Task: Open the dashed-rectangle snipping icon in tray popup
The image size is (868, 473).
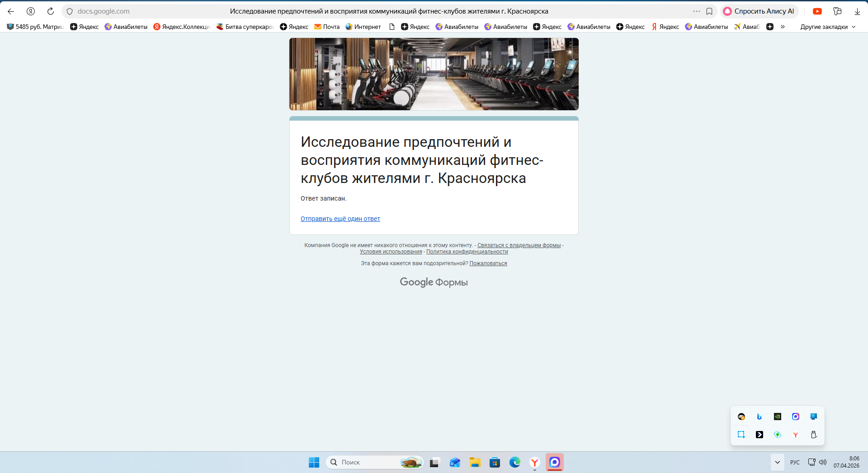Action: [741, 435]
